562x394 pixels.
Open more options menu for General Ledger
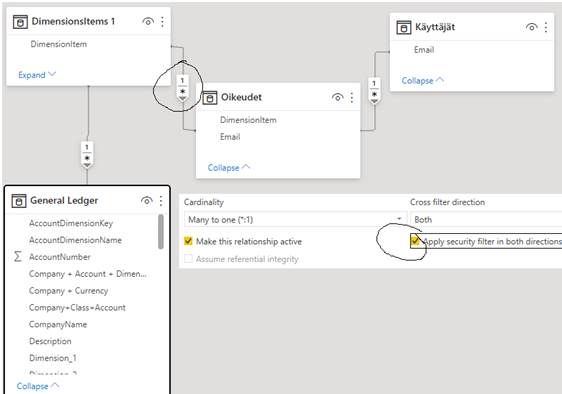point(161,201)
